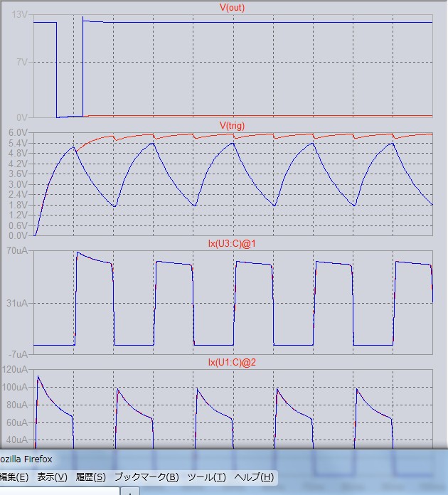The height and width of the screenshot is (495, 448).
Task: Click the 0V axis label of V(out)
Action: (22, 117)
